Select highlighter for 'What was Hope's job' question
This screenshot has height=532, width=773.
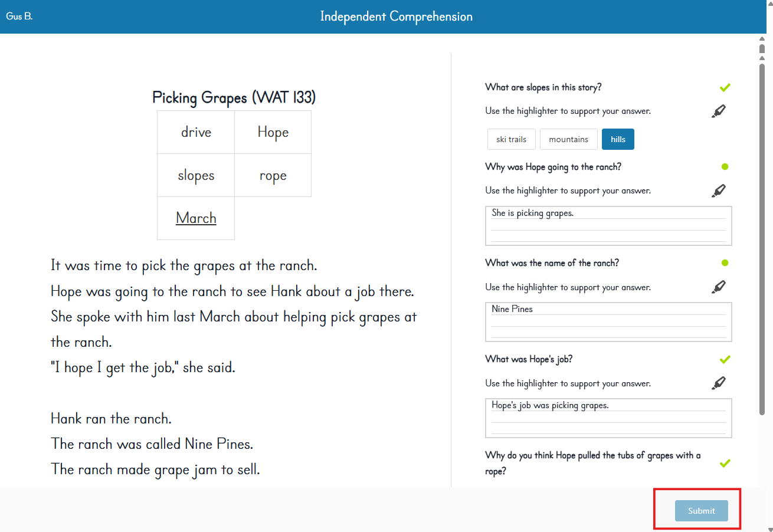tap(718, 383)
